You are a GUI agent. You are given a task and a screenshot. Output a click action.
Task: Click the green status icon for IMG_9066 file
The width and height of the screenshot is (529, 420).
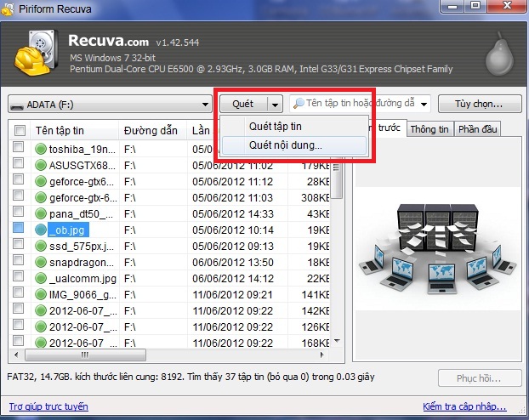tap(41, 294)
